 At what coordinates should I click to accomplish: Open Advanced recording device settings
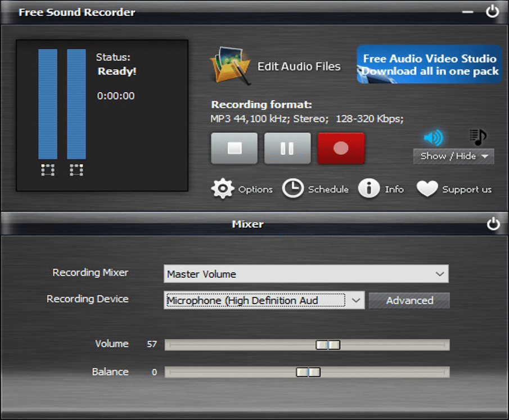409,300
